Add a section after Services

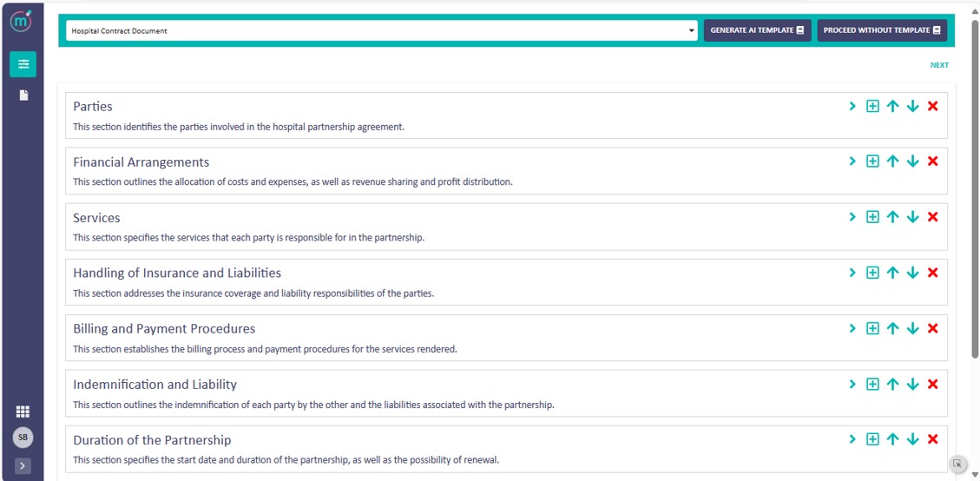click(872, 217)
